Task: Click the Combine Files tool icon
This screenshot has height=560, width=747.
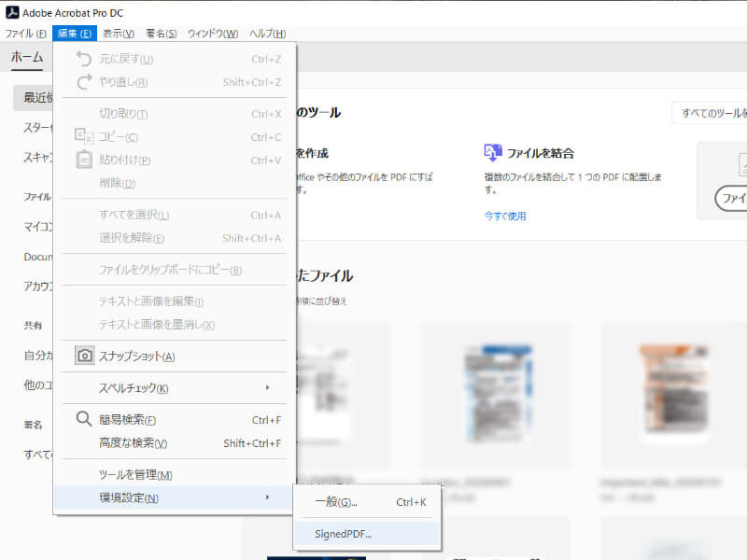Action: click(493, 152)
